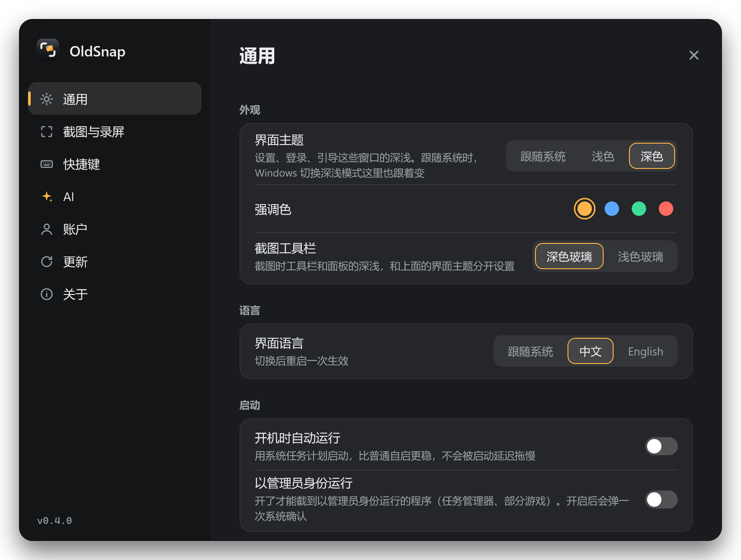Screen dimensions: 741x560
Task: Click the keyboard icon beside 快捷键
Action: (x=47, y=164)
